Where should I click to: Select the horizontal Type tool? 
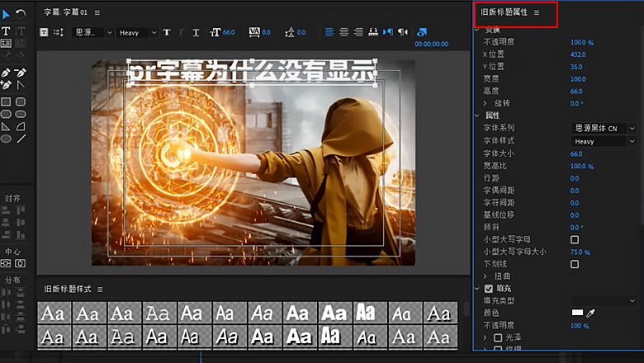tap(6, 31)
